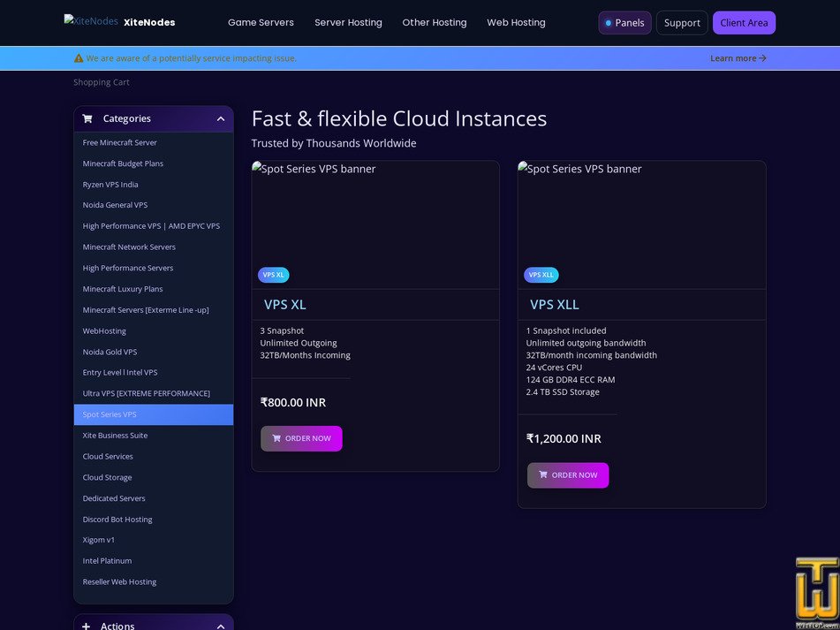Click the blue dot on Panels button
This screenshot has height=630, width=840.
click(608, 23)
